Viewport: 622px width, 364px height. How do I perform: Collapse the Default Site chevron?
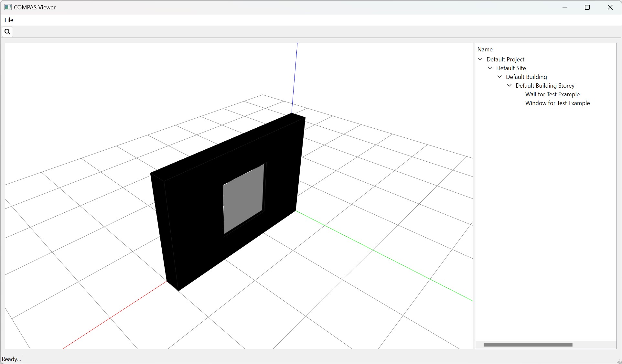[490, 68]
